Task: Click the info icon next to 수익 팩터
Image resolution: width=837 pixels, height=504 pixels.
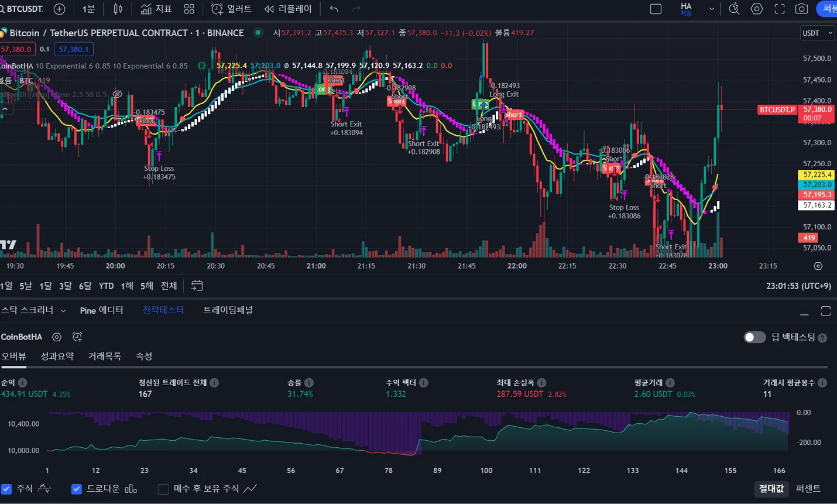Action: point(424,382)
